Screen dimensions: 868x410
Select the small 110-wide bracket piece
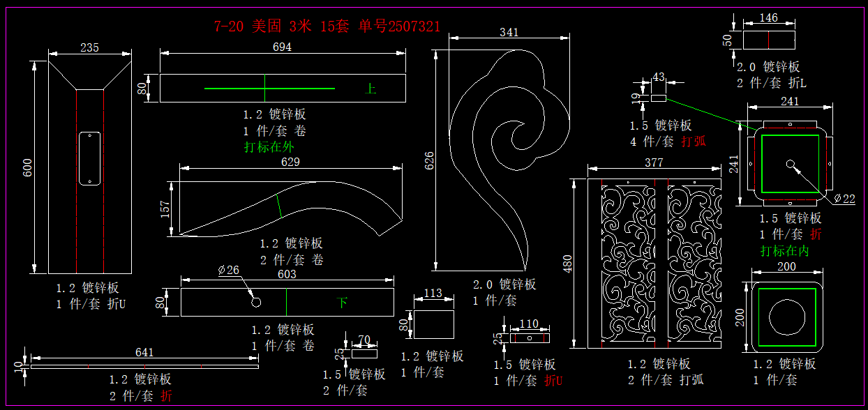point(530,338)
